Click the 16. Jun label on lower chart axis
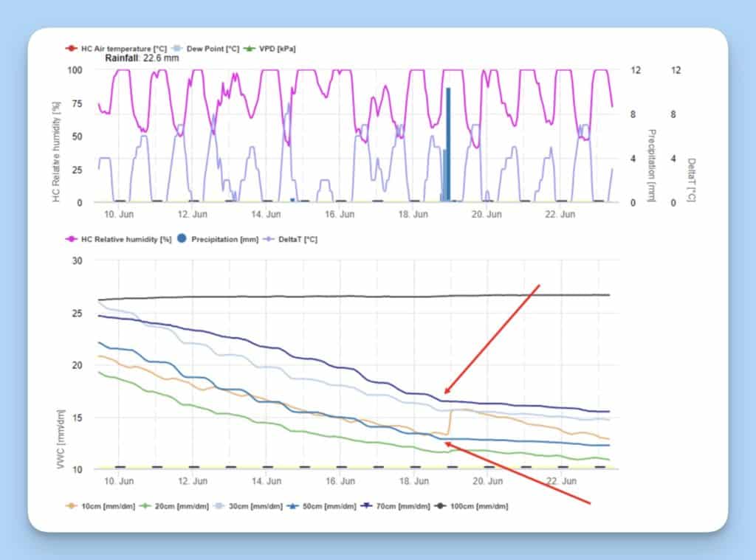Image resolution: width=756 pixels, height=560 pixels. (340, 481)
